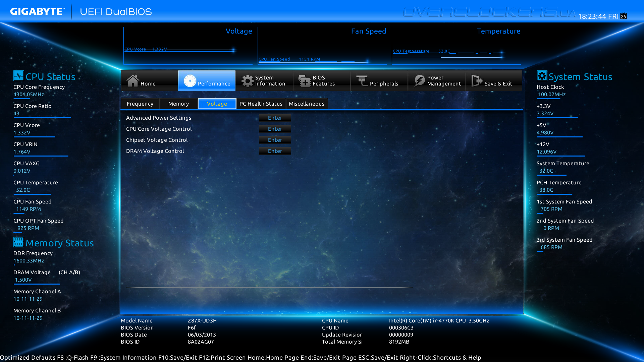The image size is (644, 362).
Task: Click the Model Name value Z87X-UD3H
Action: (202, 320)
